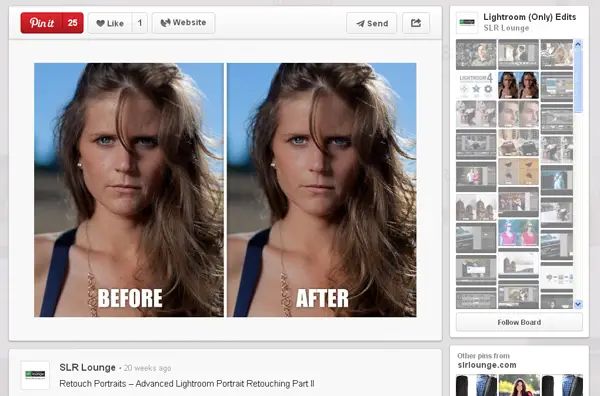Click the red Pin it button

coord(52,23)
